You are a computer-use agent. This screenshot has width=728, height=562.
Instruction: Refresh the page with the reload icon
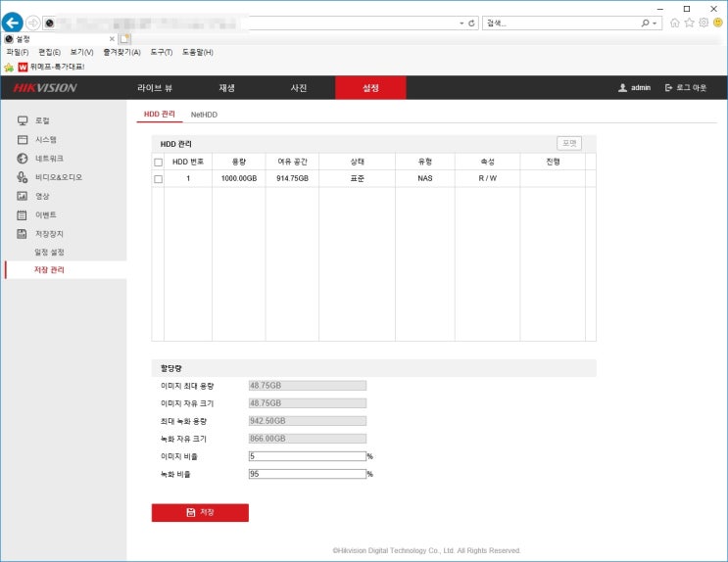[471, 23]
